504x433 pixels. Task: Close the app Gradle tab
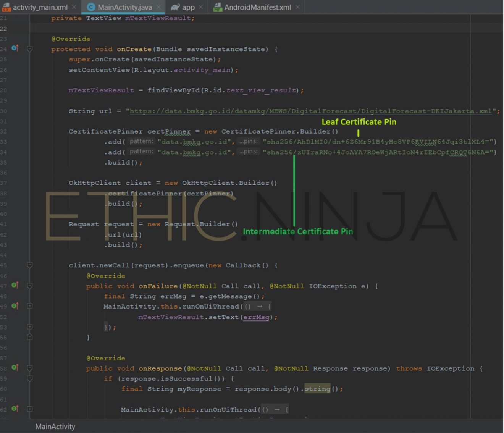pyautogui.click(x=201, y=7)
